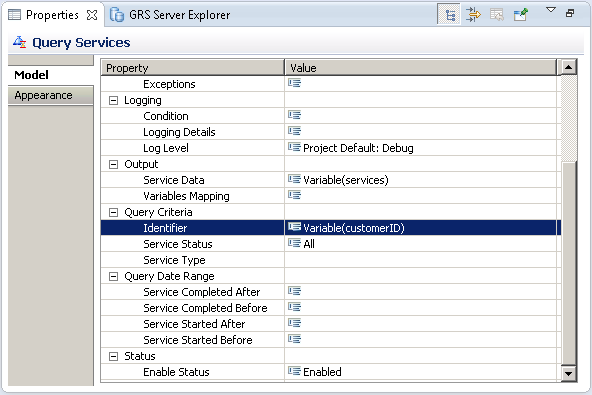The width and height of the screenshot is (592, 395).
Task: Click the Value column header
Action: [421, 68]
